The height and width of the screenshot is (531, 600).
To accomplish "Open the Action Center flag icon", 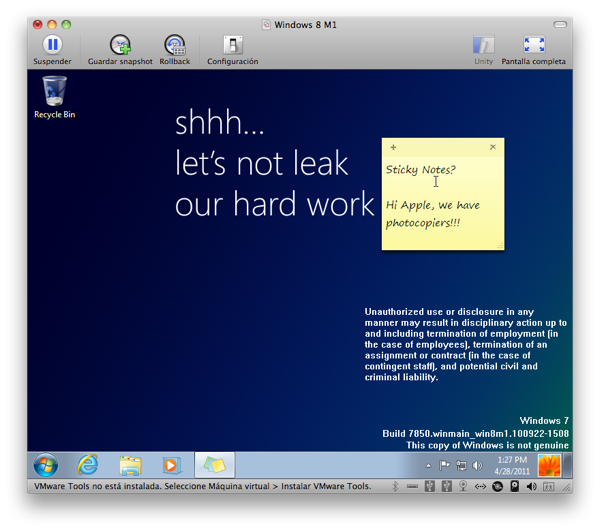I will [444, 465].
